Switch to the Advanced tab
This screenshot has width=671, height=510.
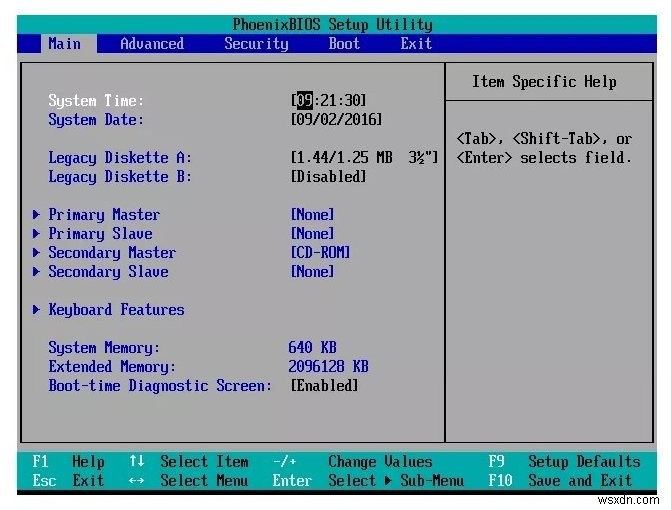point(152,44)
